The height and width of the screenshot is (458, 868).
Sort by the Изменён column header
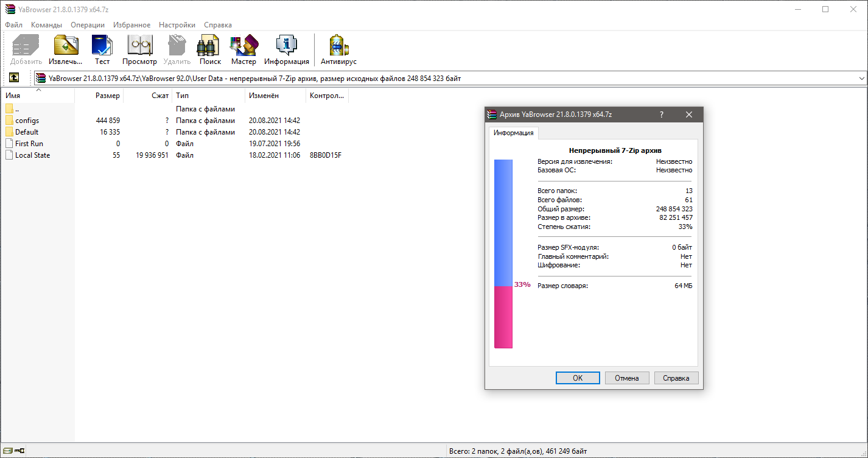276,96
